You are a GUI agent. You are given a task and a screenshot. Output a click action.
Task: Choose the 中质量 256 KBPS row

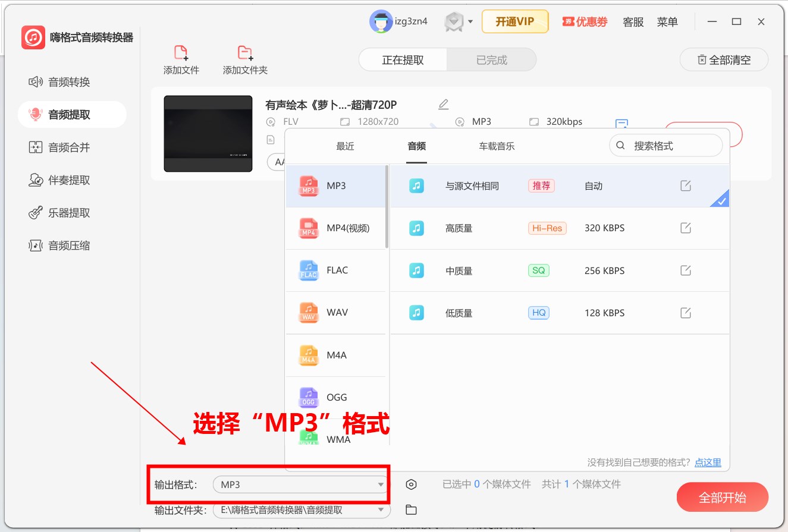[560, 270]
